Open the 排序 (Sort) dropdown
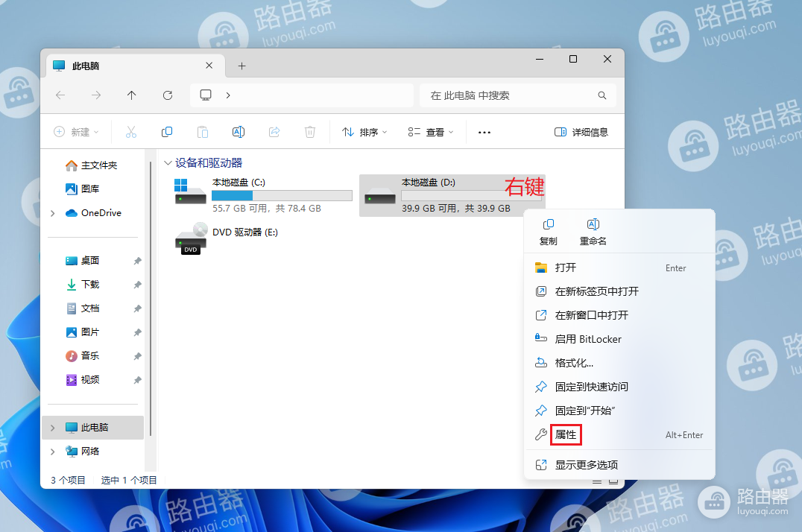Viewport: 802px width, 532px height. (x=364, y=132)
